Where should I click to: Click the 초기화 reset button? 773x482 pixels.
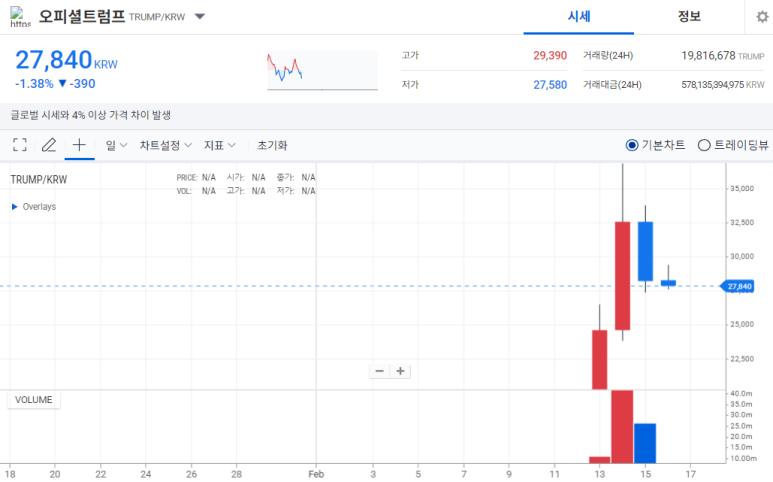(272, 145)
